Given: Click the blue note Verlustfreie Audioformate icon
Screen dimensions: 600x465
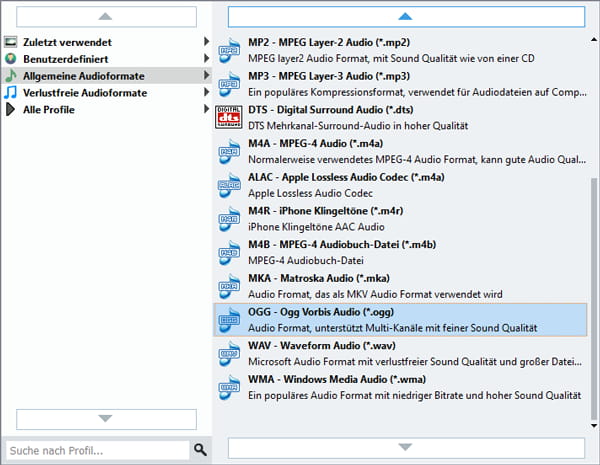Looking at the screenshot, I should 11,92.
